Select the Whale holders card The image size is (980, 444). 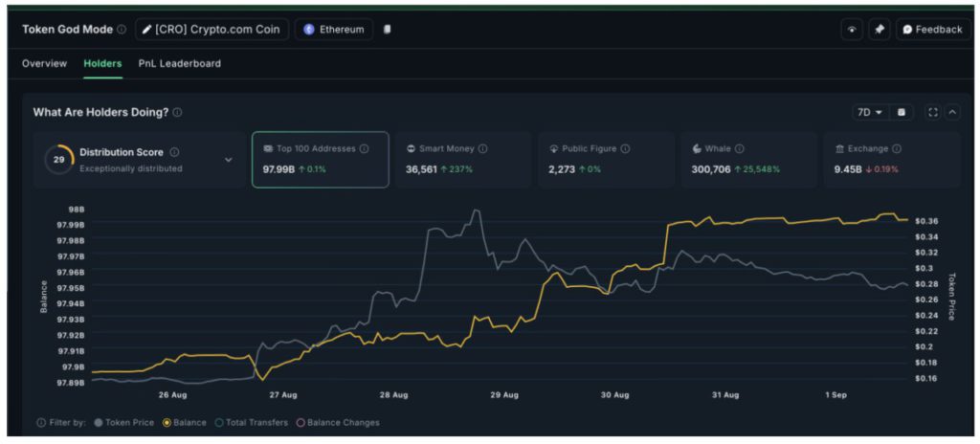coord(748,159)
